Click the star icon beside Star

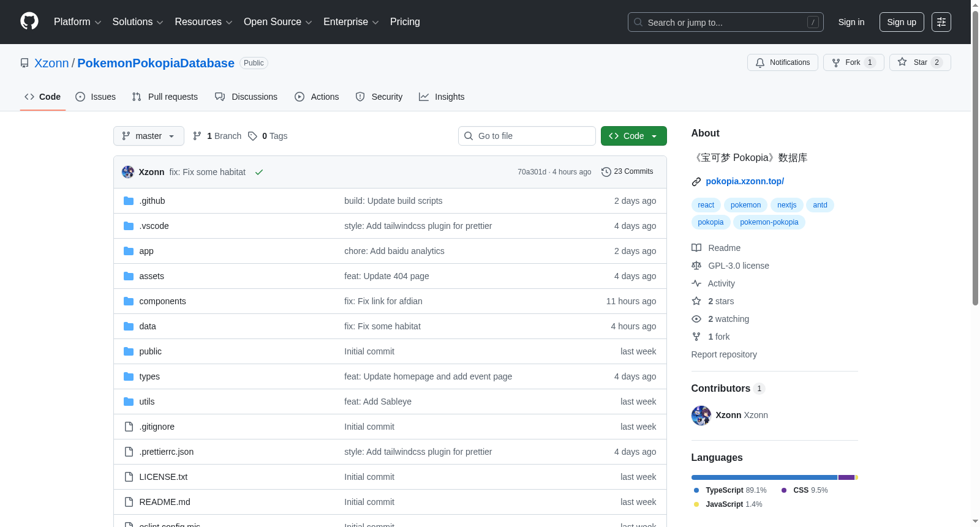[902, 62]
